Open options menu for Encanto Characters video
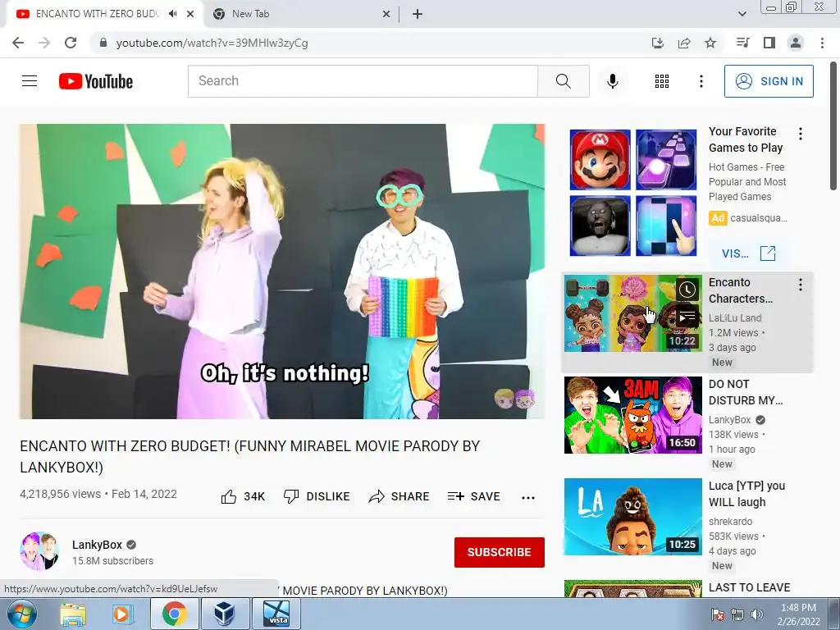This screenshot has height=630, width=840. tap(801, 285)
